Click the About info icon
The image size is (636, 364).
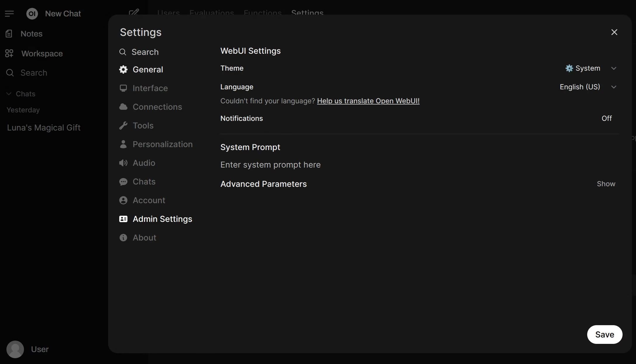(x=123, y=238)
